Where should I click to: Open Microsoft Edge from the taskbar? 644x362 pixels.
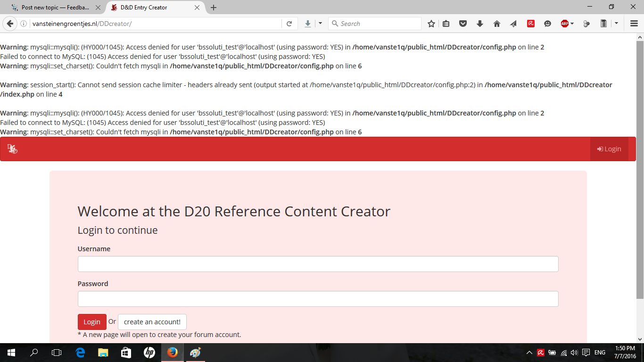(x=80, y=353)
